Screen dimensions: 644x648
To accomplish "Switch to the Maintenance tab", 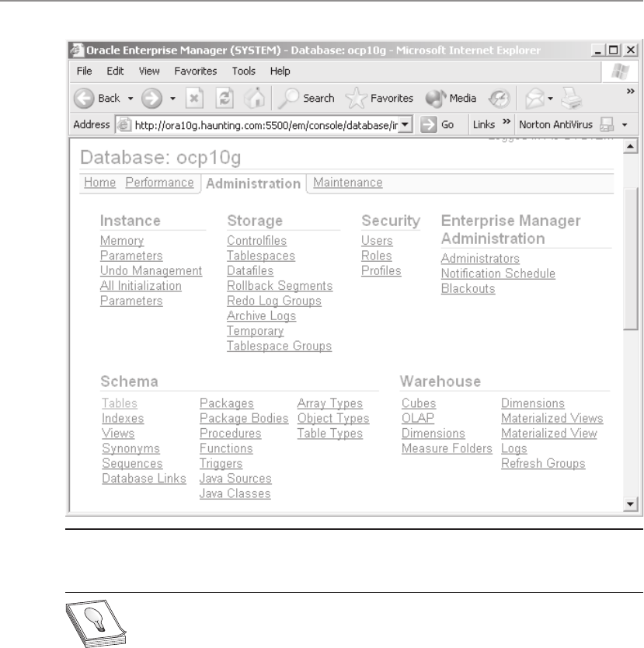I will [x=348, y=183].
